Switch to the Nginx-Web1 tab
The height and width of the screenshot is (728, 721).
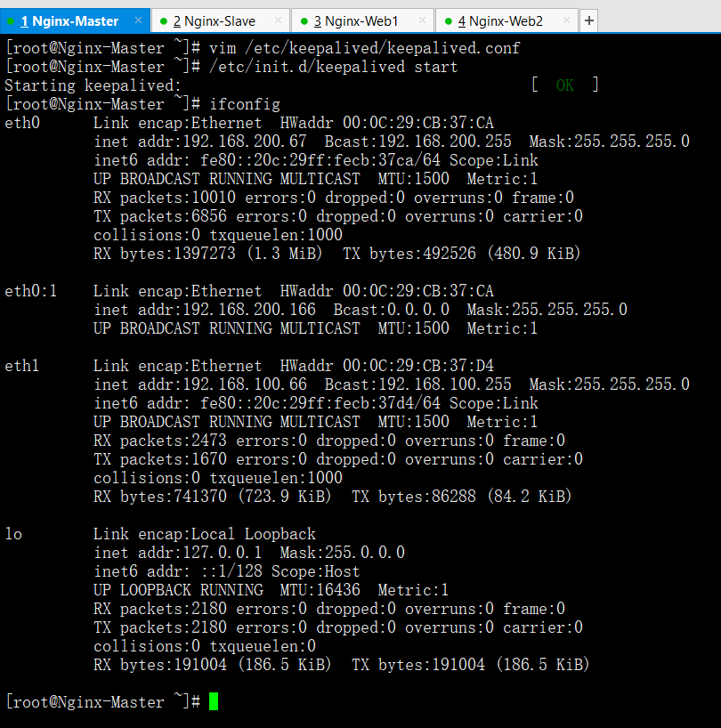tap(362, 20)
